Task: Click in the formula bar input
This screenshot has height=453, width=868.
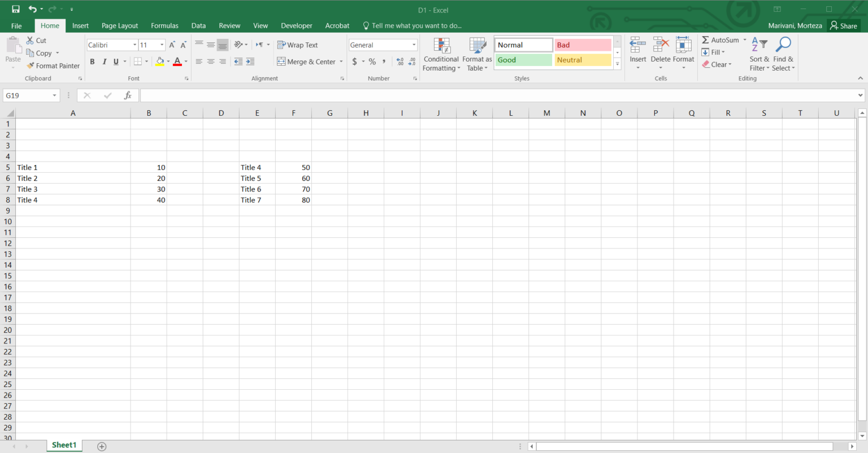Action: pos(498,95)
